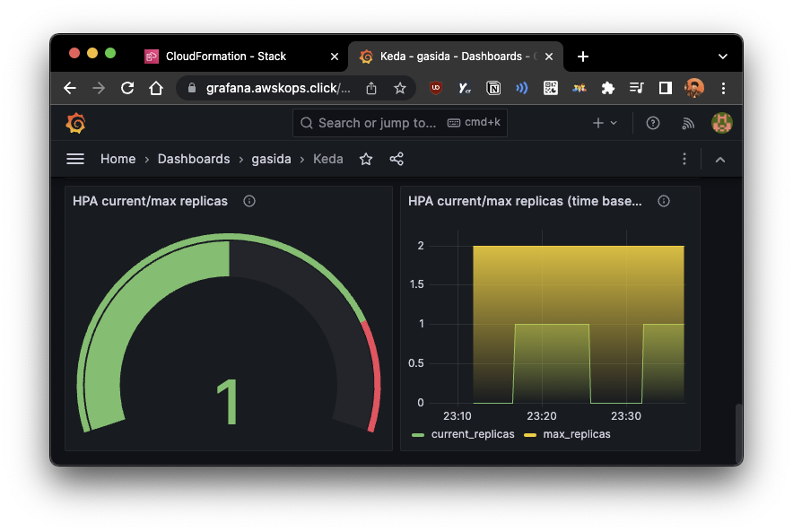Image resolution: width=793 pixels, height=532 pixels.
Task: Click the 23:20 time axis label
Action: point(542,416)
